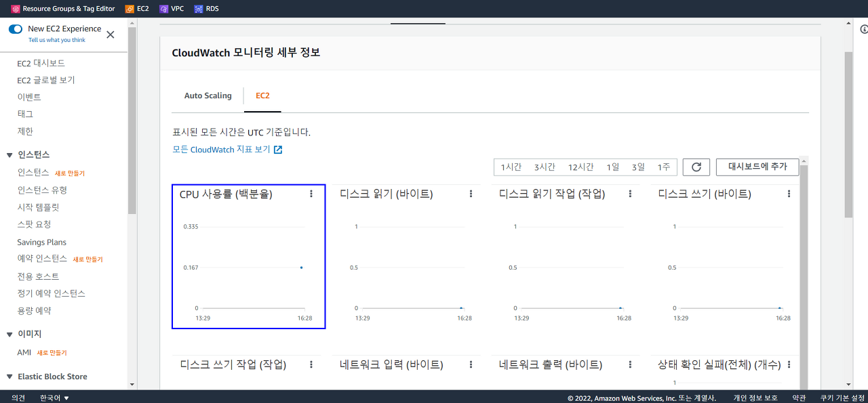Go to 태그 in sidebar
Image resolution: width=868 pixels, height=403 pixels.
tap(25, 114)
